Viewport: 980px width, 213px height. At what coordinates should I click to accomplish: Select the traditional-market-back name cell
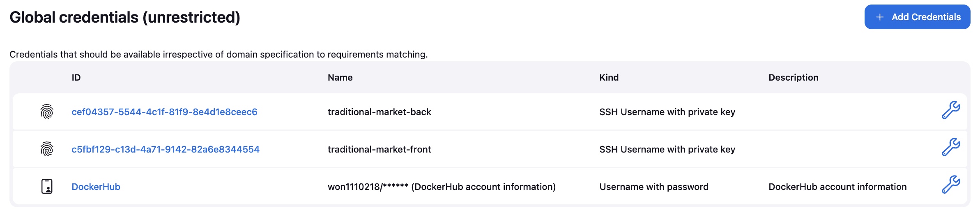click(x=380, y=112)
